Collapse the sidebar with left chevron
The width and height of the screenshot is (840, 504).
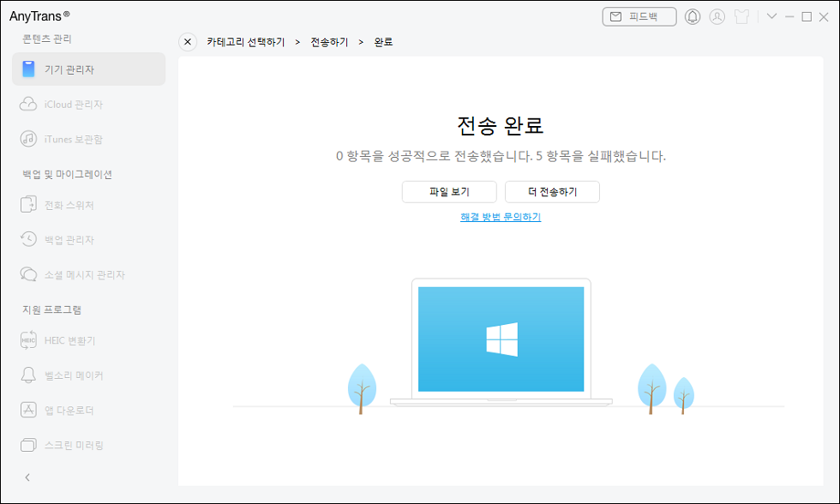click(x=27, y=477)
